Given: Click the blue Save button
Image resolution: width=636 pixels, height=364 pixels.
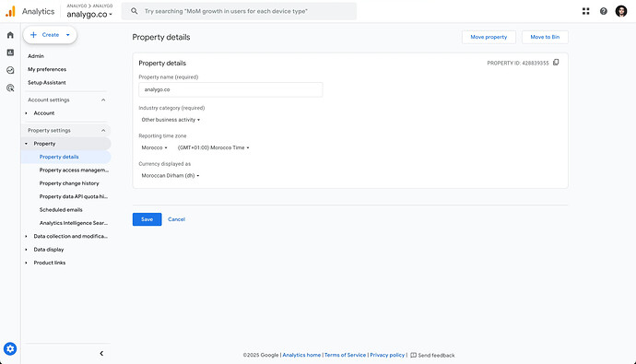Looking at the screenshot, I should (147, 219).
